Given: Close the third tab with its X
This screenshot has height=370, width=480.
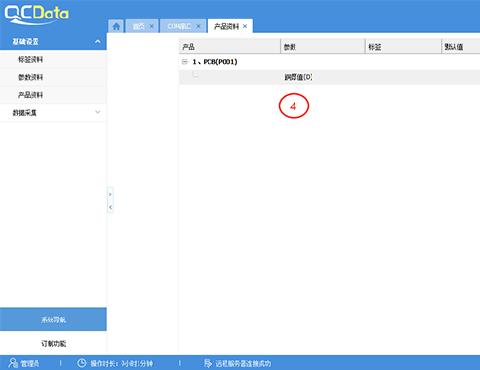Looking at the screenshot, I should pos(198,26).
